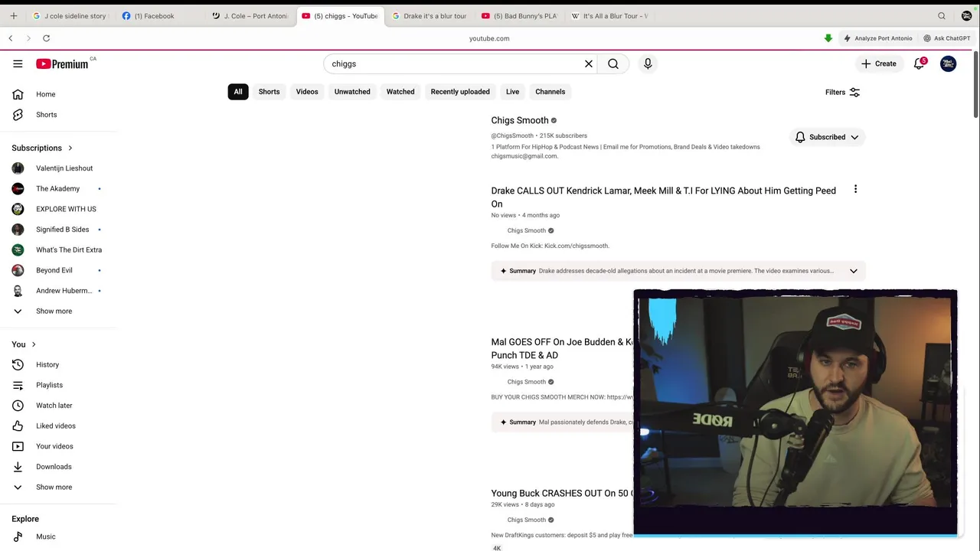This screenshot has height=551, width=980.
Task: Select the Recently uploaded filter chip
Action: (460, 92)
